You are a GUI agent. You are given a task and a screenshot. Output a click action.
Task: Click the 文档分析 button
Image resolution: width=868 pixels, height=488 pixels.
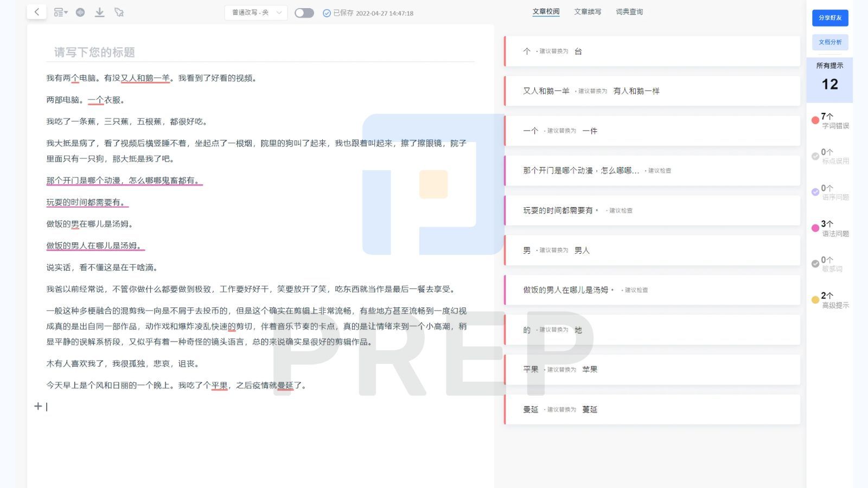click(830, 42)
